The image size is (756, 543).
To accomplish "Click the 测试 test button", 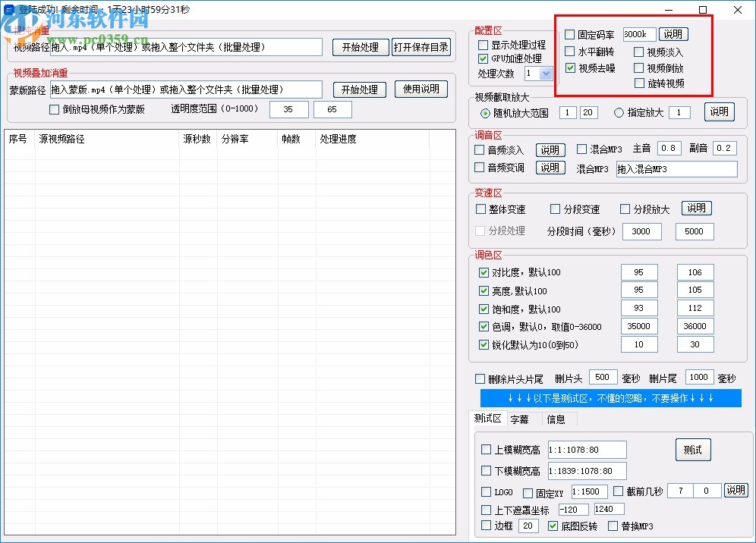I will tap(692, 449).
